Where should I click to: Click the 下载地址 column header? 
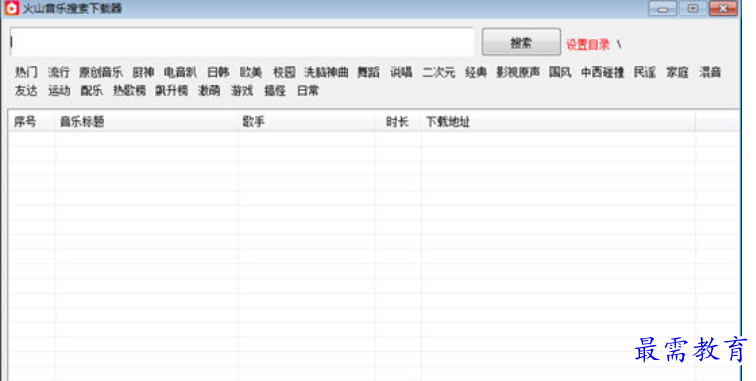pos(558,122)
